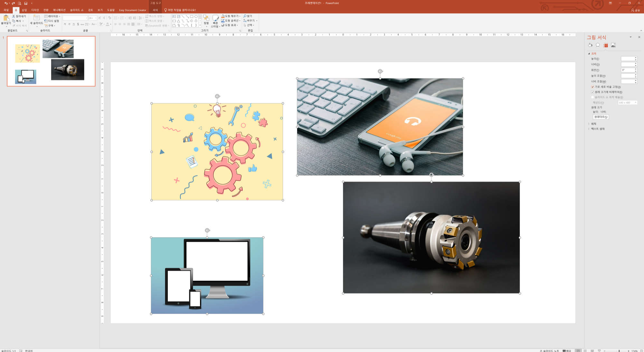Screen dimensions: 644x352
Task: Click the 붙여넣기 paste icon
Action: pyautogui.click(x=6, y=19)
